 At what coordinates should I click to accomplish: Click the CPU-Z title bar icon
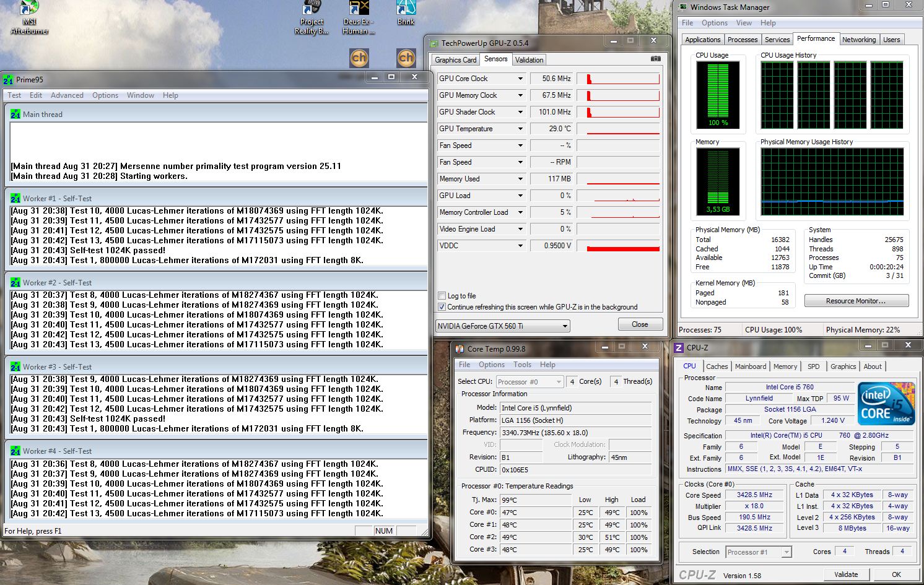[679, 347]
